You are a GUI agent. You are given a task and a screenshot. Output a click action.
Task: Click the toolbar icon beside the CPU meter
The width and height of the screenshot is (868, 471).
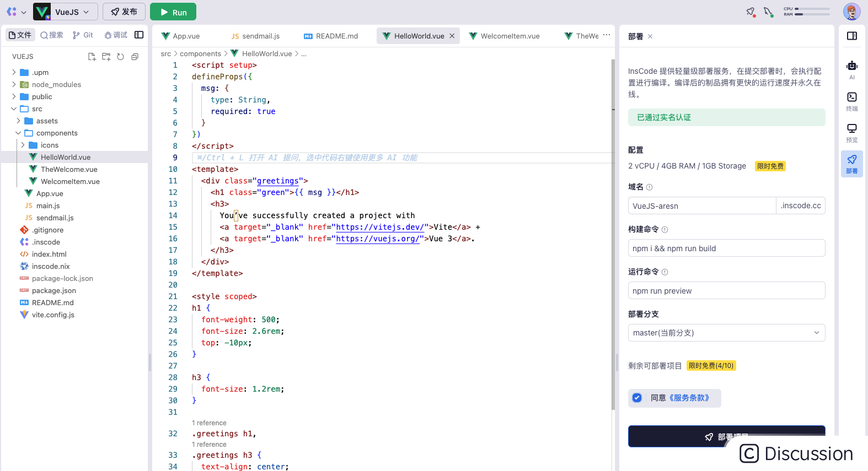tap(768, 12)
